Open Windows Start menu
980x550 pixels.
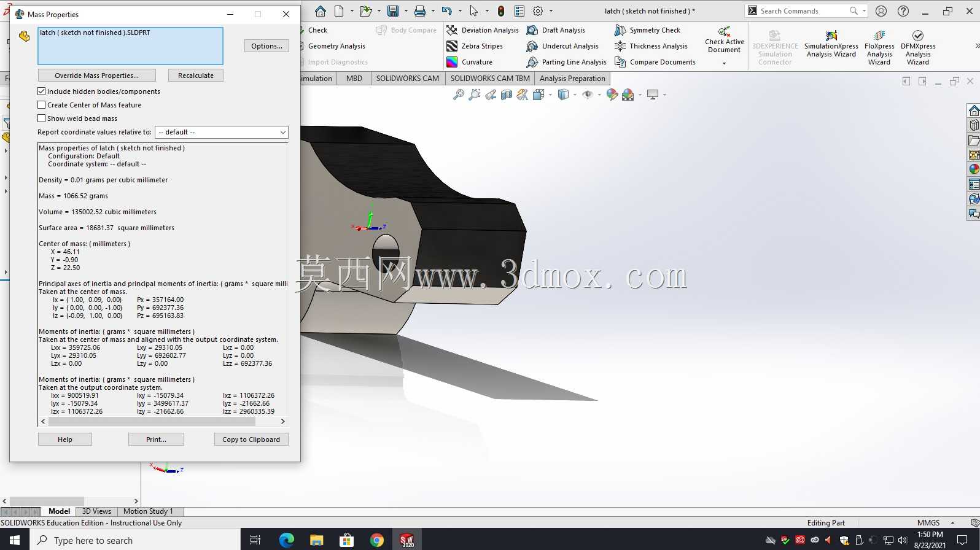click(15, 540)
